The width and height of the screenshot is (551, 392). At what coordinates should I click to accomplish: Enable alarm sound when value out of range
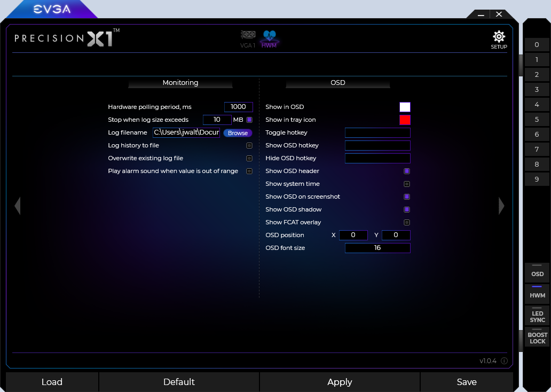249,171
